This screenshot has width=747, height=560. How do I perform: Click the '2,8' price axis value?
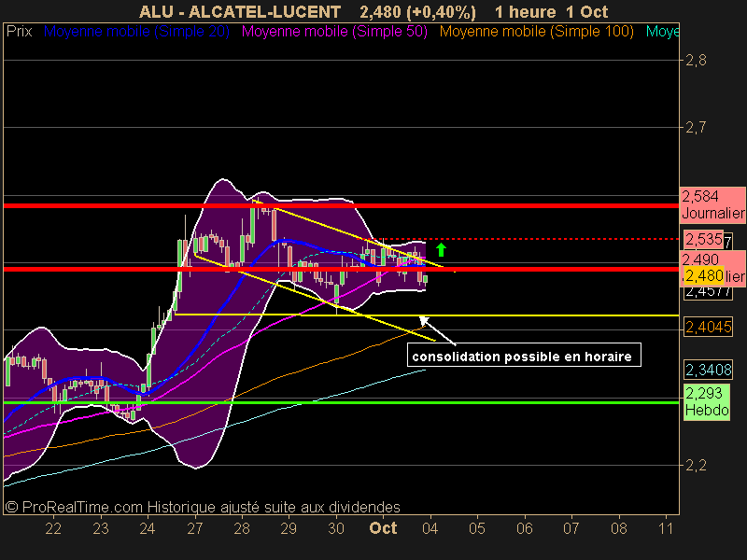(696, 61)
